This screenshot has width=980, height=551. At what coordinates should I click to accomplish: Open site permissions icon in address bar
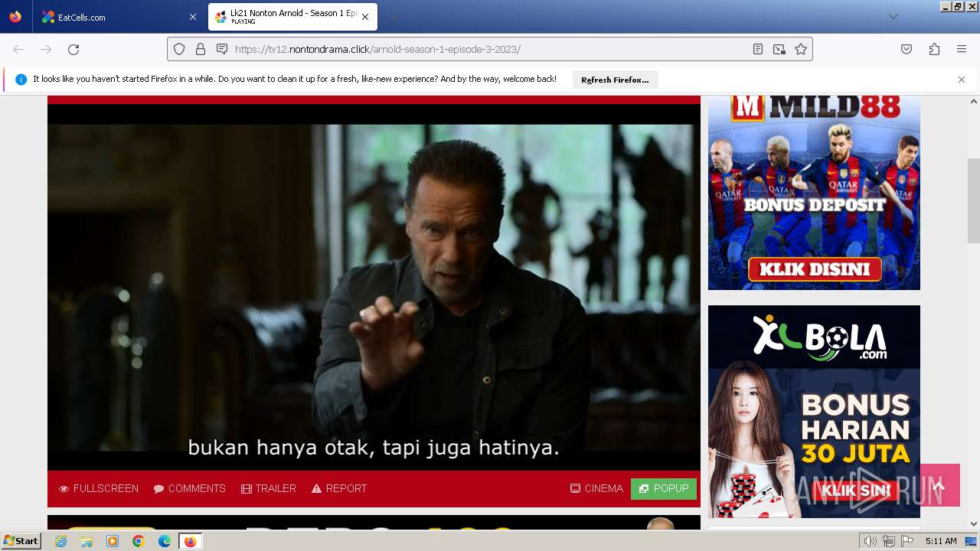pos(222,49)
